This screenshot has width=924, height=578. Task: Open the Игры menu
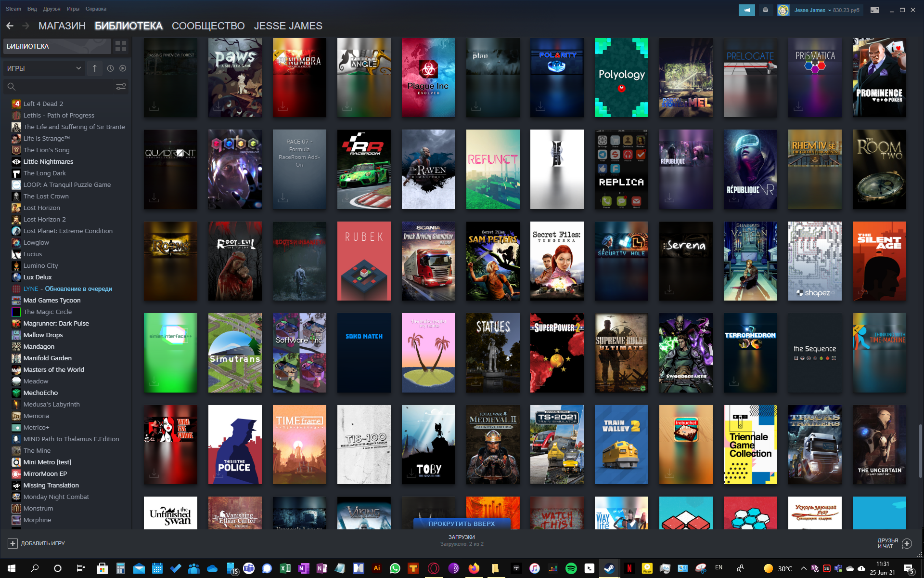[73, 9]
